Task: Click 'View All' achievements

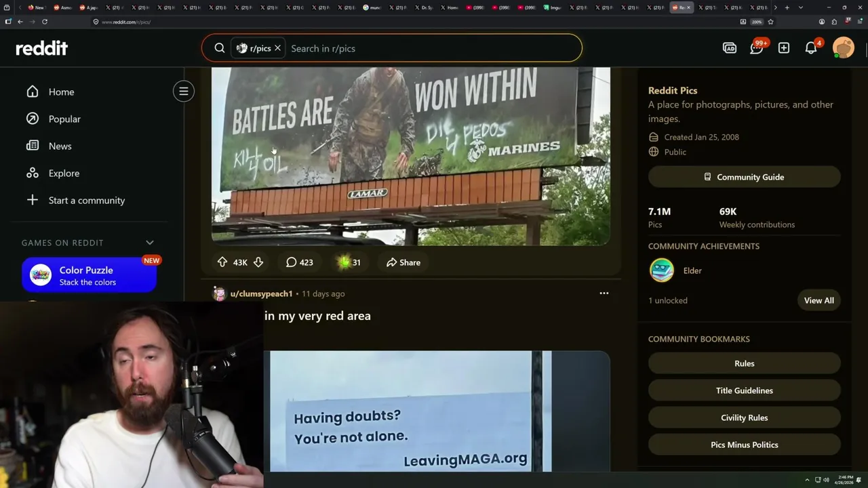Action: tap(819, 300)
